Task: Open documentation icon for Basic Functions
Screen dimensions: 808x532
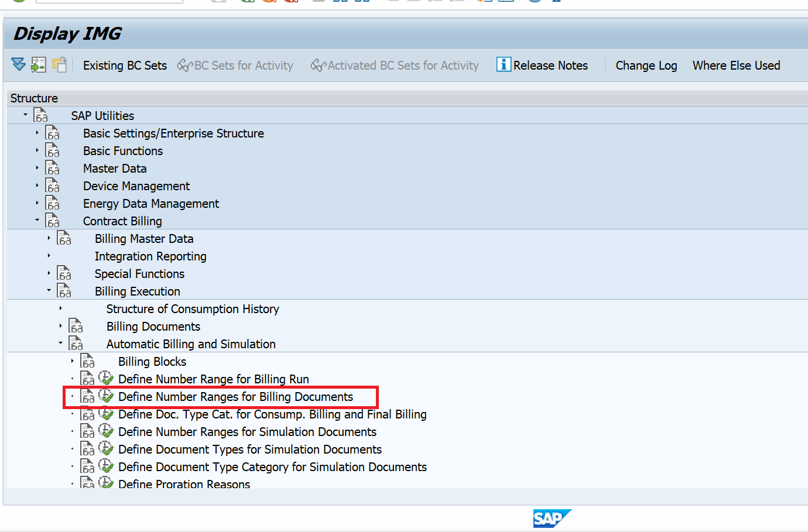Action: point(52,150)
